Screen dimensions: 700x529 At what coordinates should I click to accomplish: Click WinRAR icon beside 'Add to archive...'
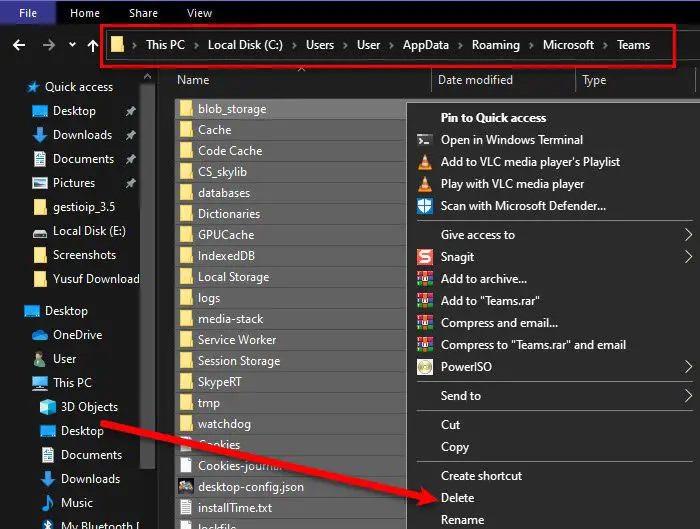pyautogui.click(x=425, y=279)
